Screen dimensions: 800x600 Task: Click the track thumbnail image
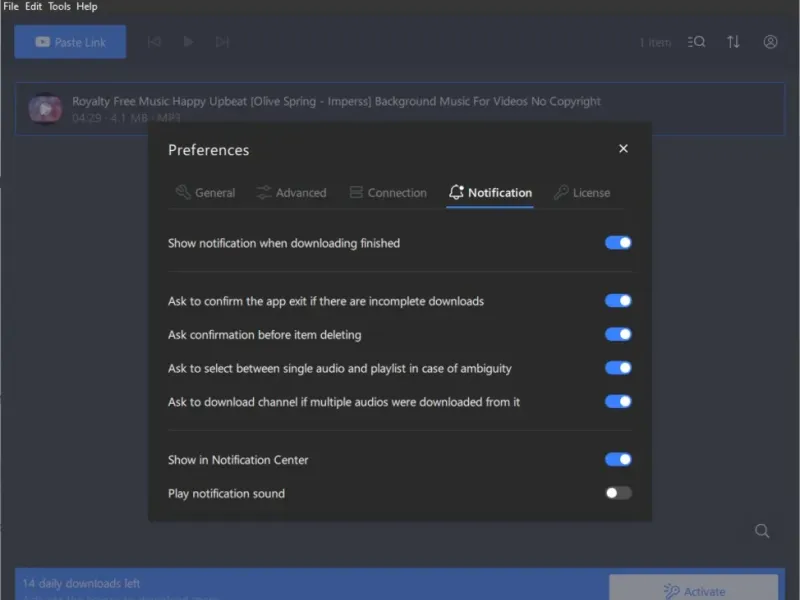[45, 108]
